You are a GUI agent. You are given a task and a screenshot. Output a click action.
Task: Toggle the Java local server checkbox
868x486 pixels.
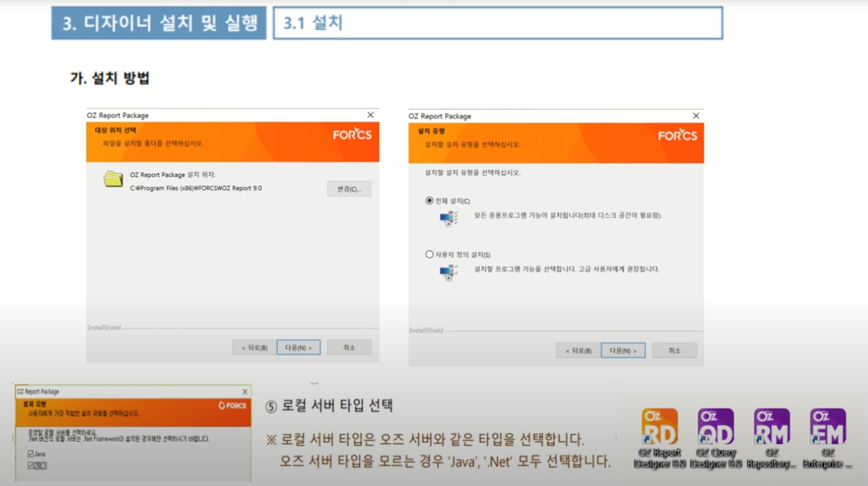pyautogui.click(x=31, y=453)
